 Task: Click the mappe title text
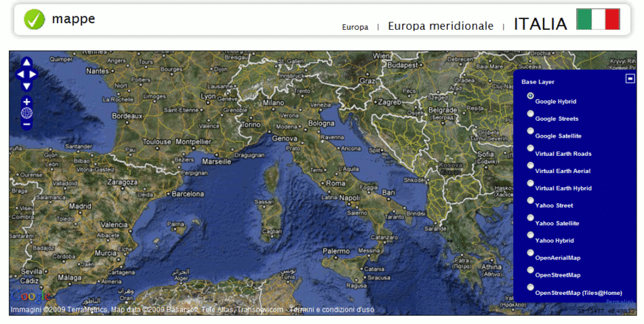[x=73, y=19]
